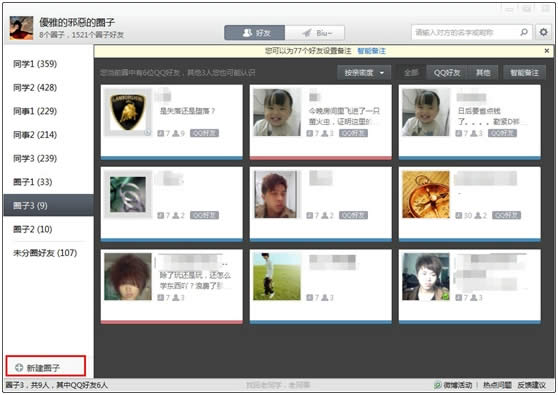The width and height of the screenshot is (558, 395).
Task: Select circle 同事1 (229)
Action: coord(48,111)
